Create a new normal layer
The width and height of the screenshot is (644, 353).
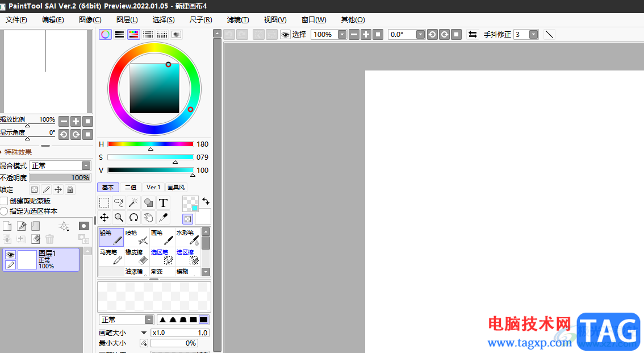pos(7,226)
